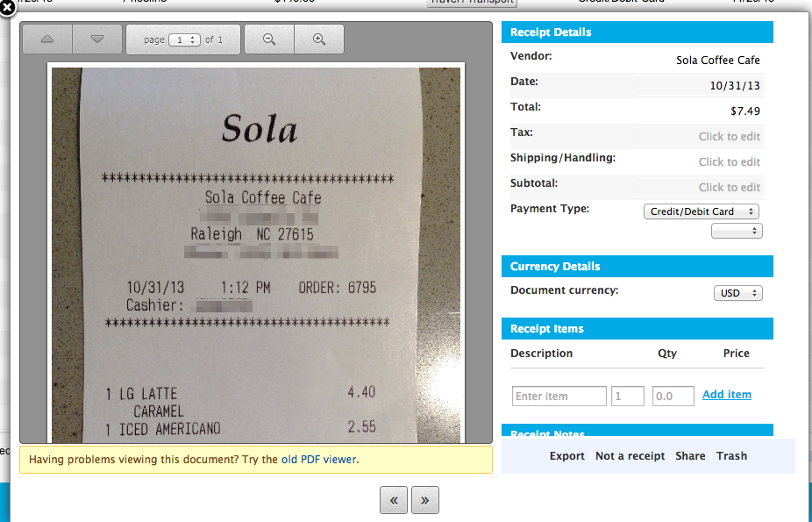Focus the Enter item description field

pyautogui.click(x=559, y=397)
